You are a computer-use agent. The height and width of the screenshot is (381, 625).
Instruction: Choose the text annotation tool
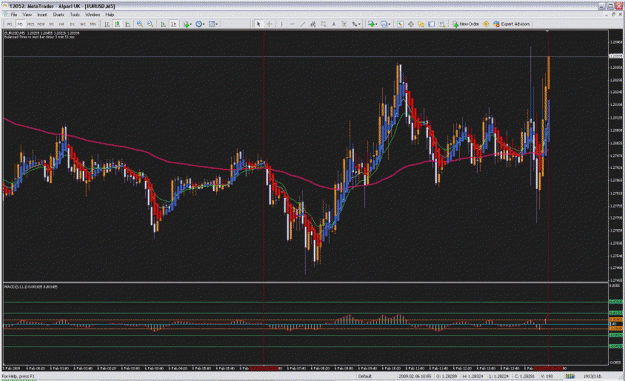coord(334,24)
